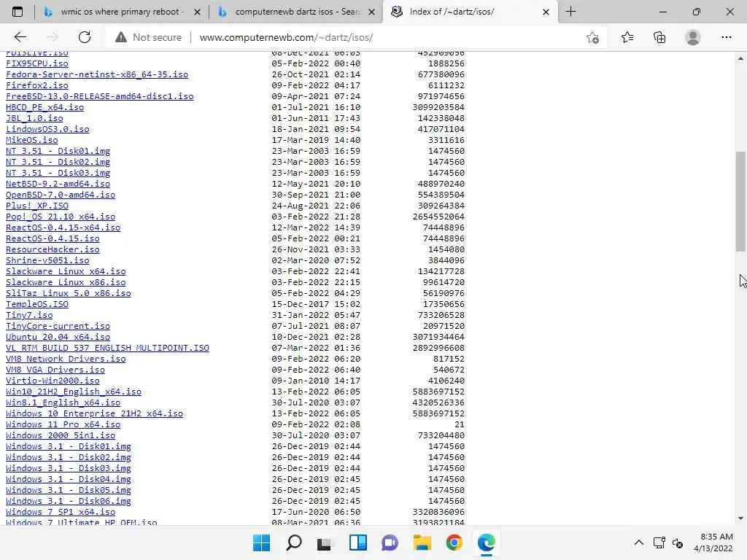Click the profile avatar icon
This screenshot has height=560, width=747.
(x=693, y=37)
